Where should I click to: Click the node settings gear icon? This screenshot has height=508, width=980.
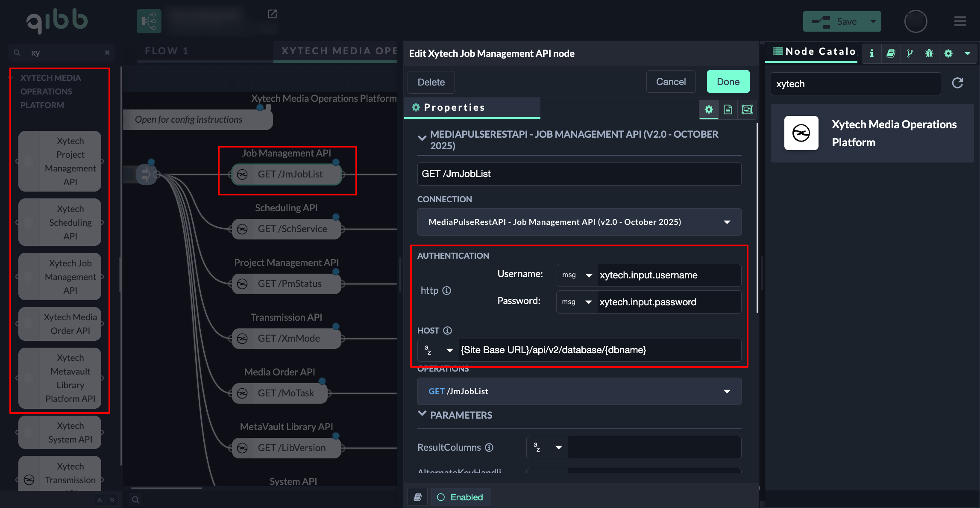click(709, 109)
